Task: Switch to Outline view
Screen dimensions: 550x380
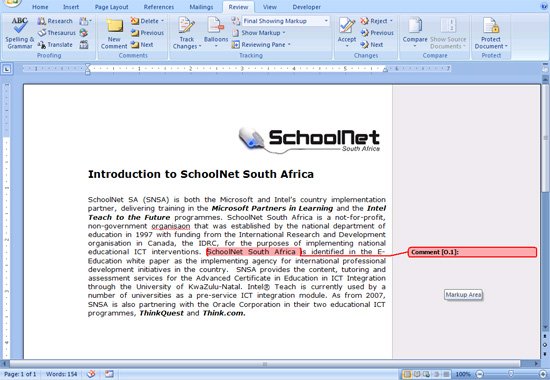Action: [x=437, y=374]
